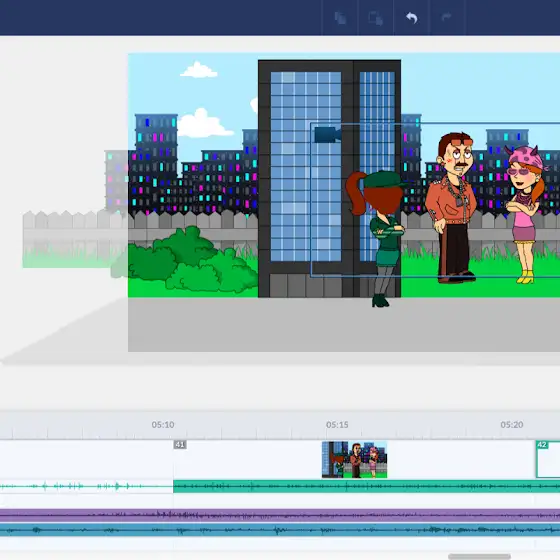The width and height of the screenshot is (560, 560).
Task: Open the scene 41 thumbnail preview
Action: click(x=354, y=460)
